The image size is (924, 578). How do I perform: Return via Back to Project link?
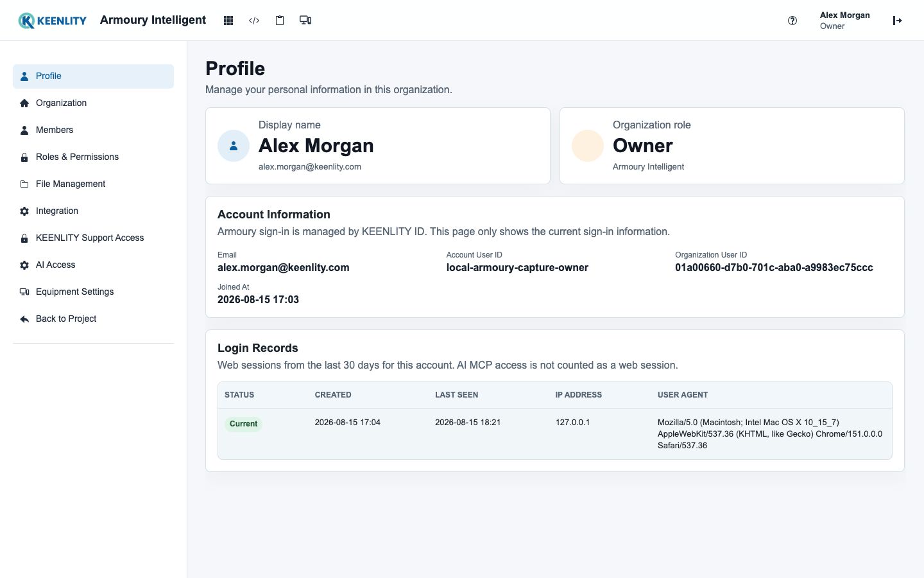pyautogui.click(x=93, y=319)
